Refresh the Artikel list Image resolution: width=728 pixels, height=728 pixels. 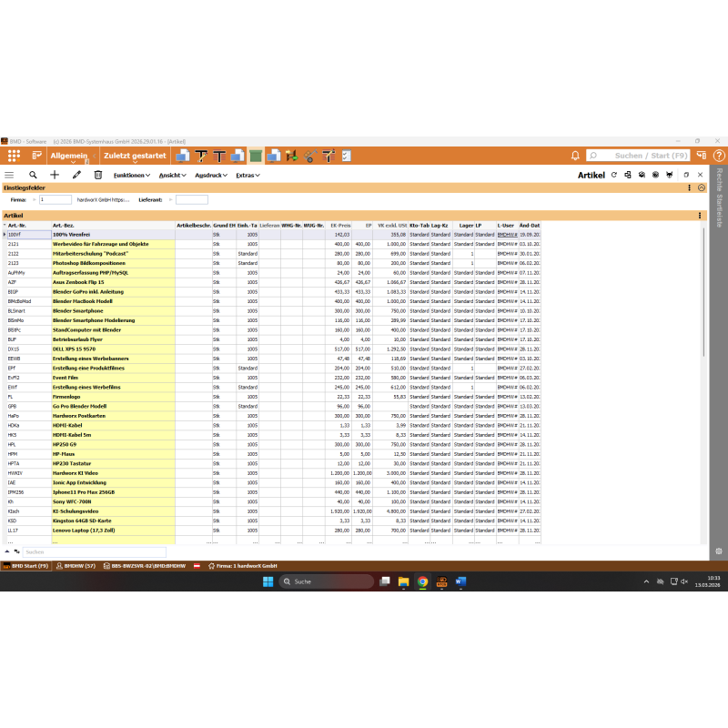point(614,175)
